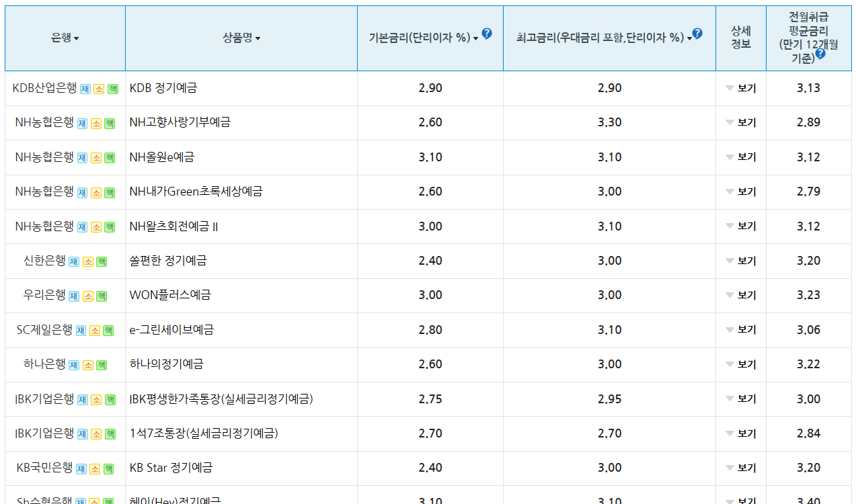Click green 핵 badge beside 신한은행
Viewport: 856px width, 504px height.
[101, 262]
